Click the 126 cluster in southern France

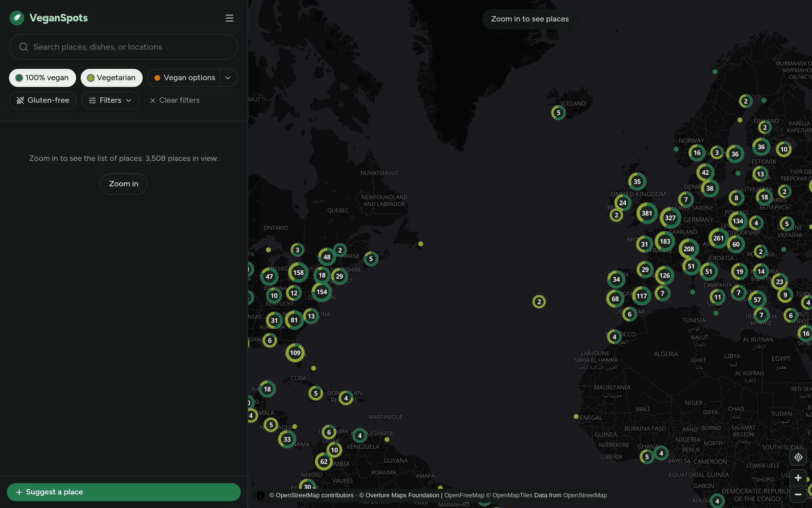click(664, 275)
